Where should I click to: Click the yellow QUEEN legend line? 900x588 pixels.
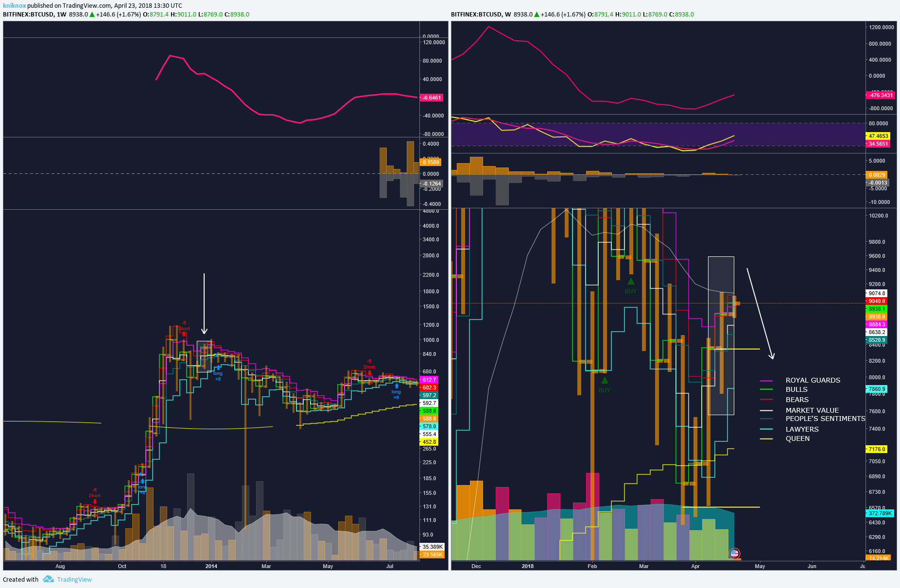pos(766,439)
